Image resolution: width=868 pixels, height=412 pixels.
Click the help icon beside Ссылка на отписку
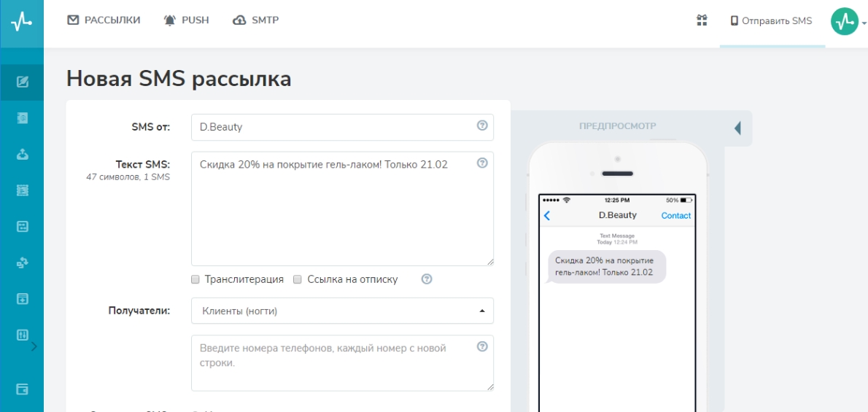[x=427, y=279]
